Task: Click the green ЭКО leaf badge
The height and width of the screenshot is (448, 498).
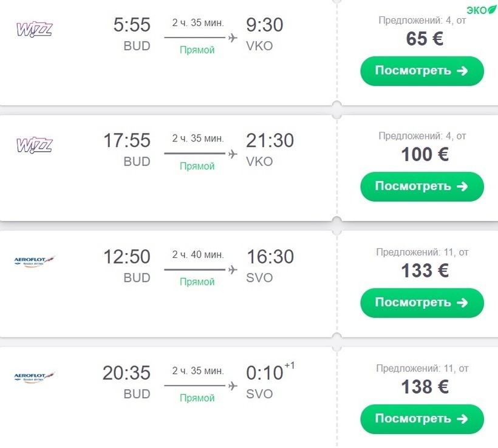Action: pyautogui.click(x=482, y=10)
